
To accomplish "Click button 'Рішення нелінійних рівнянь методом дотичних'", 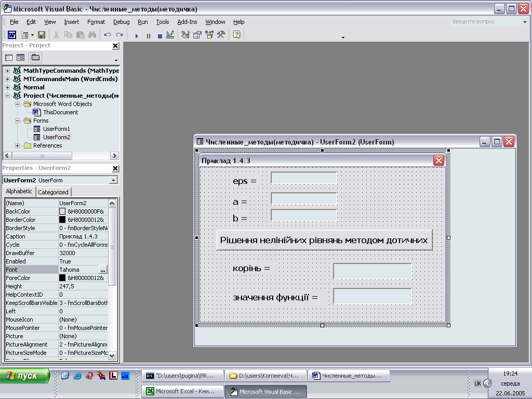I will click(x=324, y=240).
